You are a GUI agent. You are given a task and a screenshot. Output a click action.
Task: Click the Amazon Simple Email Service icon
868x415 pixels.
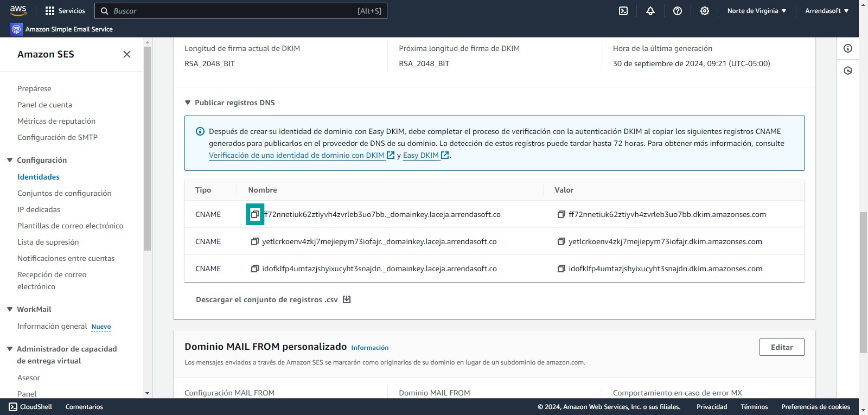(16, 29)
